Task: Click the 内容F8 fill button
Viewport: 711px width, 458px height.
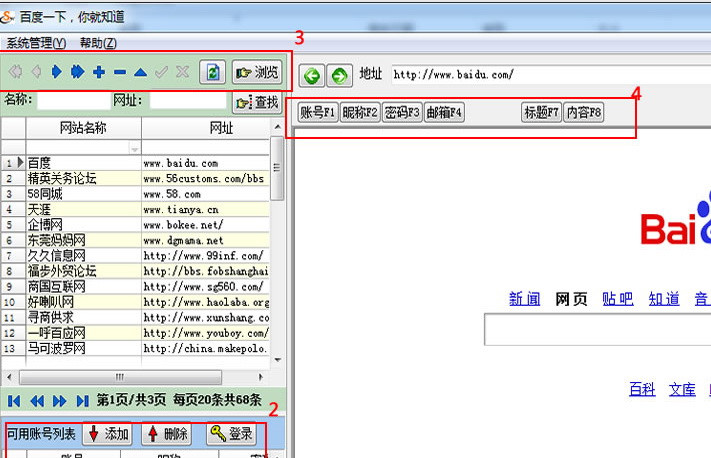Action: tap(584, 112)
